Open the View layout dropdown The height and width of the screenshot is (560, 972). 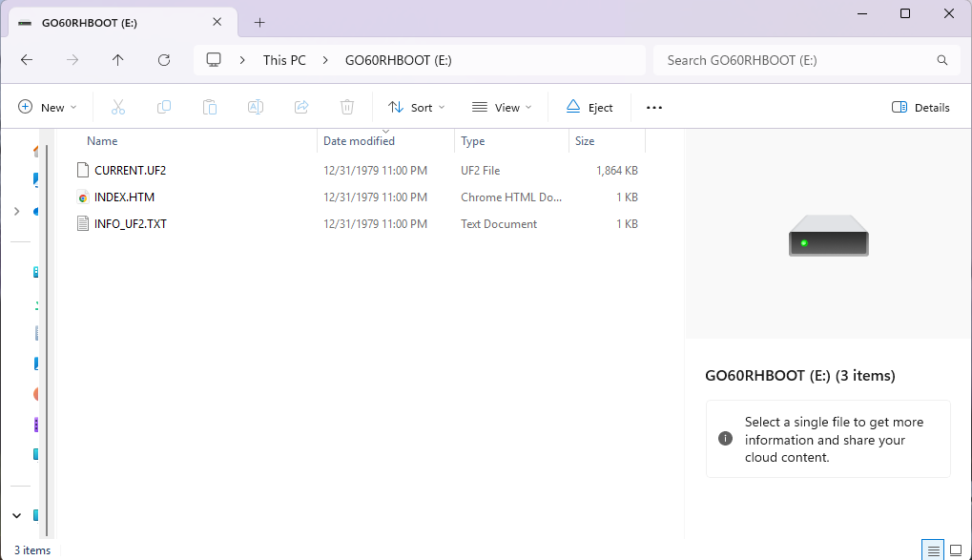[x=502, y=108]
